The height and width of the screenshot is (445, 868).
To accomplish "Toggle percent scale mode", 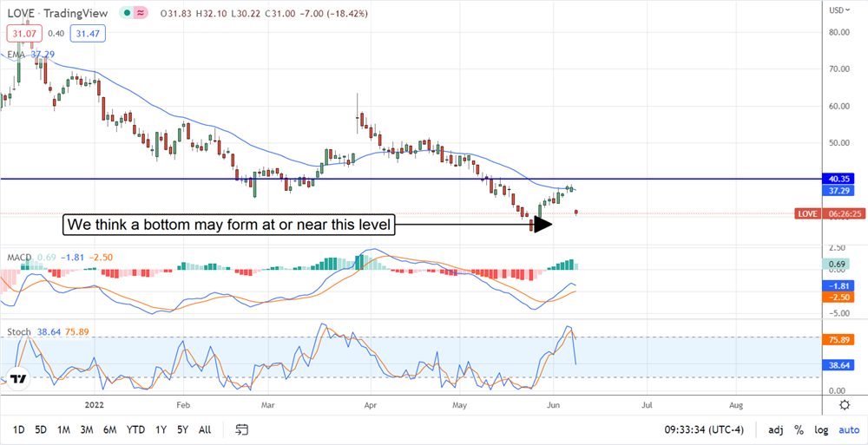I will (799, 429).
